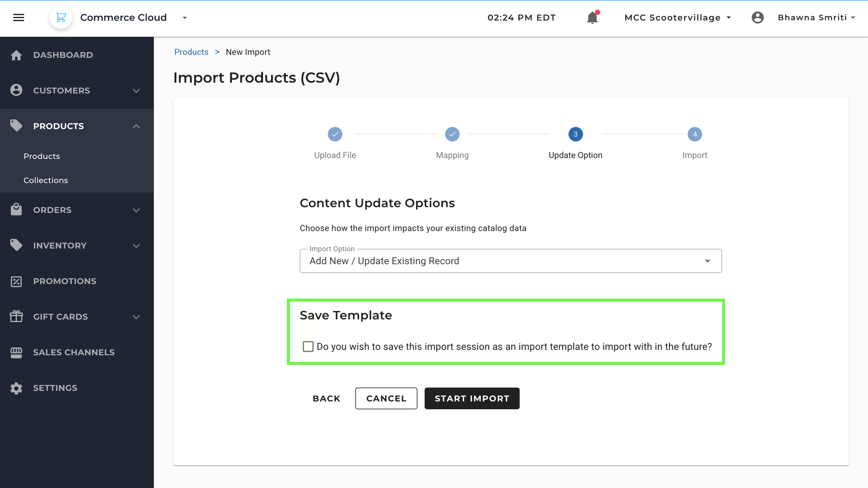Collapse the Products sidebar section
Image resolution: width=868 pixels, height=488 pixels.
point(136,126)
